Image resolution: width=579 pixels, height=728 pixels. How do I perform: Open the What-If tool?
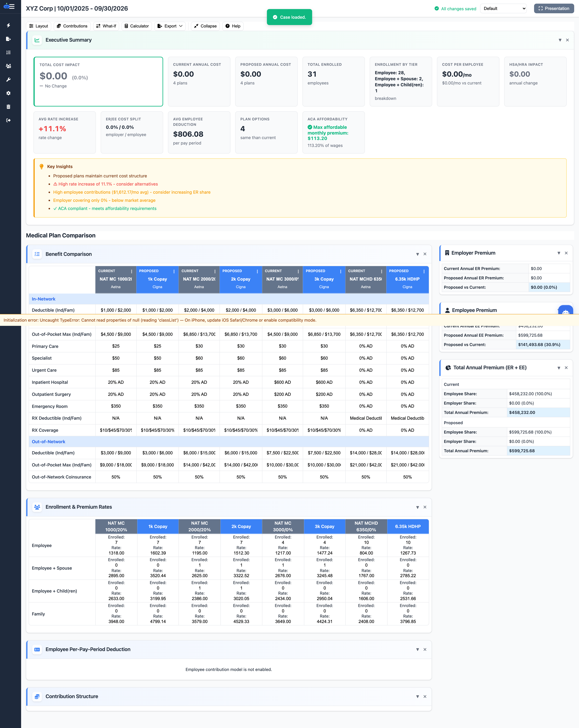click(x=106, y=26)
